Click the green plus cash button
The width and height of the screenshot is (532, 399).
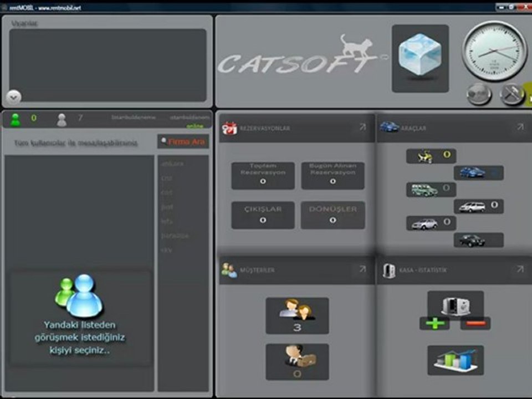(434, 323)
